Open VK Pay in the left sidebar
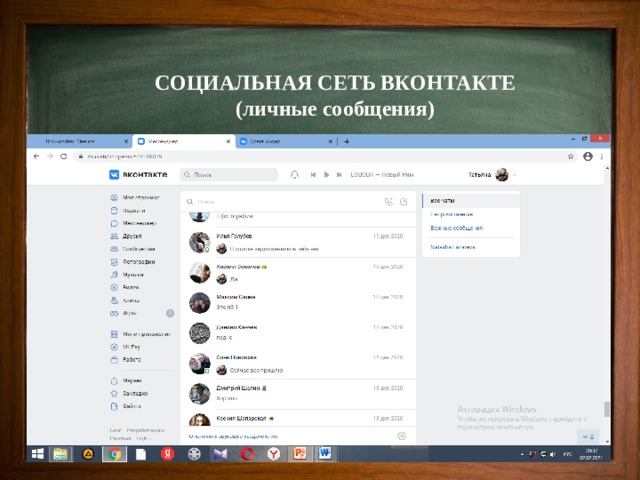The width and height of the screenshot is (640, 480). pos(125,347)
